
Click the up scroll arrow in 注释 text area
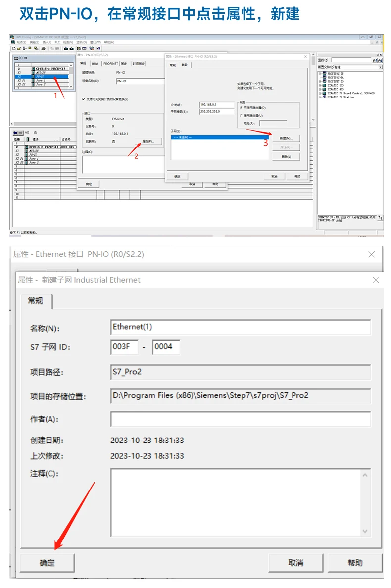[365, 475]
